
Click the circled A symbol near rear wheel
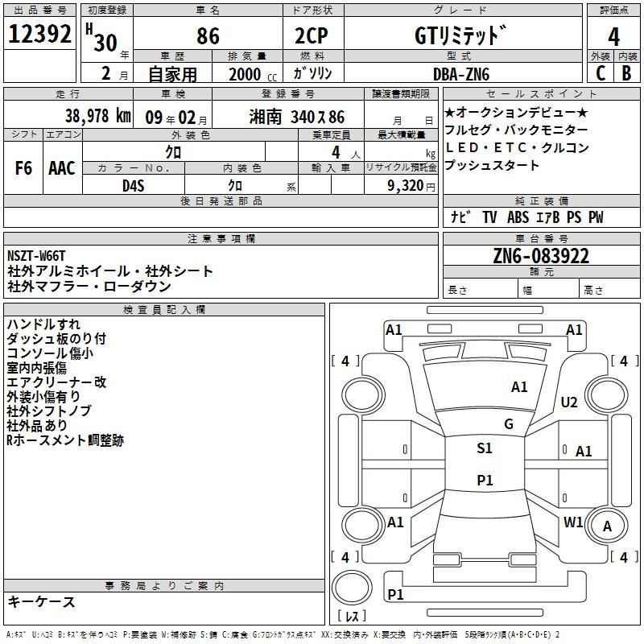[x=606, y=526]
